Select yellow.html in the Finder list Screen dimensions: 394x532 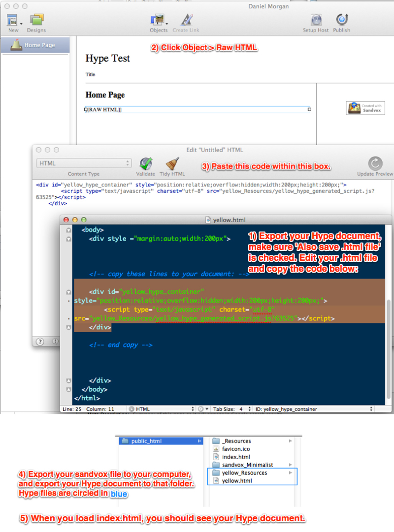[x=236, y=481]
